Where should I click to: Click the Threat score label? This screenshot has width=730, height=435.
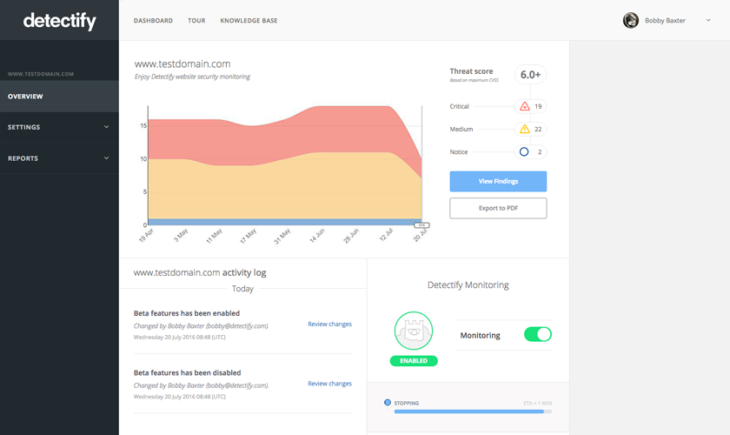(471, 71)
